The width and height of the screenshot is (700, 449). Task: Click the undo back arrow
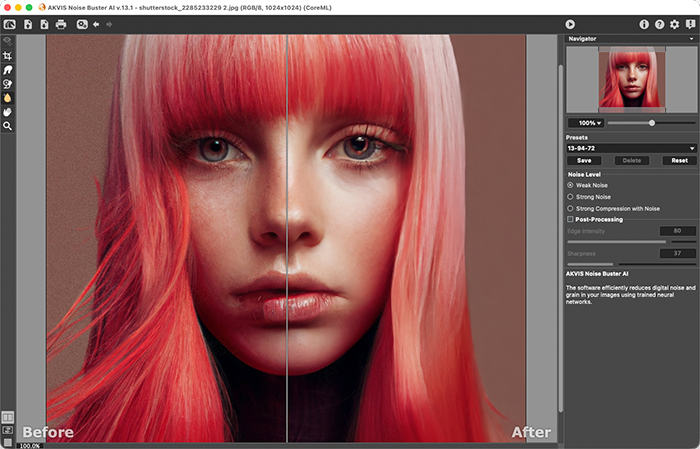(96, 24)
